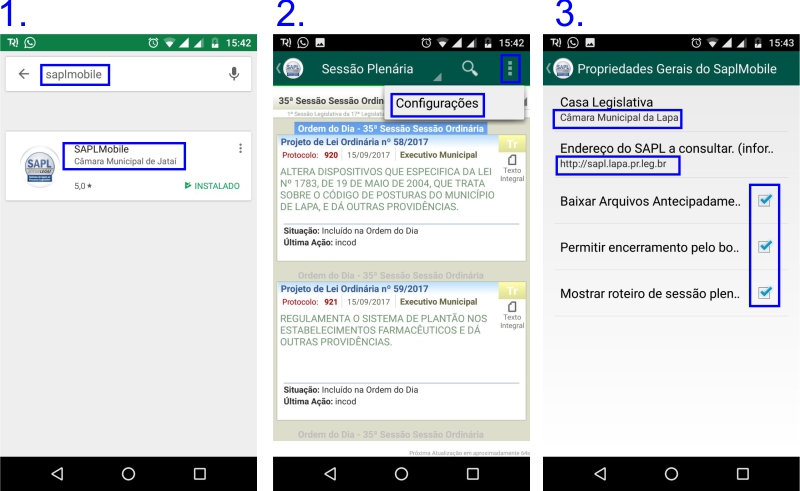
Task: Open the three-dot options on the SAPLMobile card
Action: [240, 149]
